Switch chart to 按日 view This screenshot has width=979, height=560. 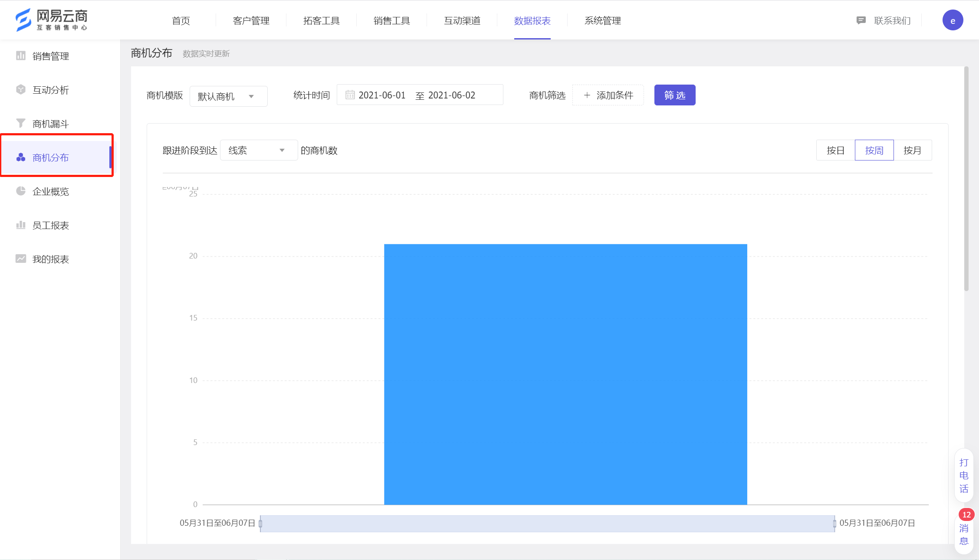pyautogui.click(x=835, y=150)
